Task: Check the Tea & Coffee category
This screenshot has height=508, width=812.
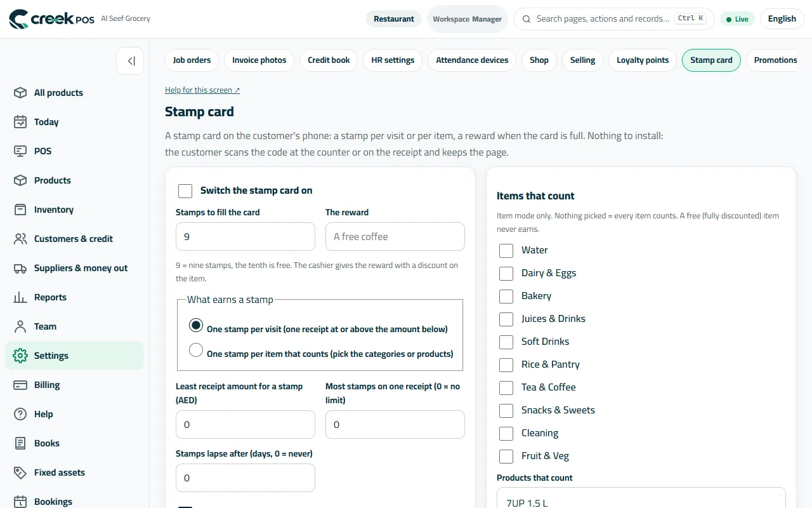Action: click(x=506, y=388)
